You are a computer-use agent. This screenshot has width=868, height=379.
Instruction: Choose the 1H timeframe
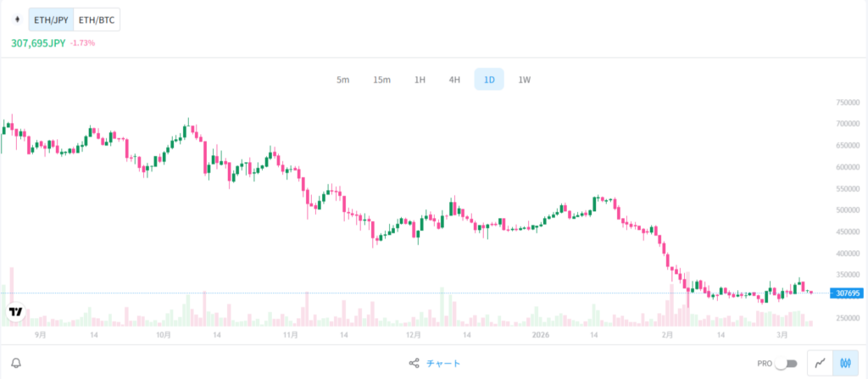point(420,80)
